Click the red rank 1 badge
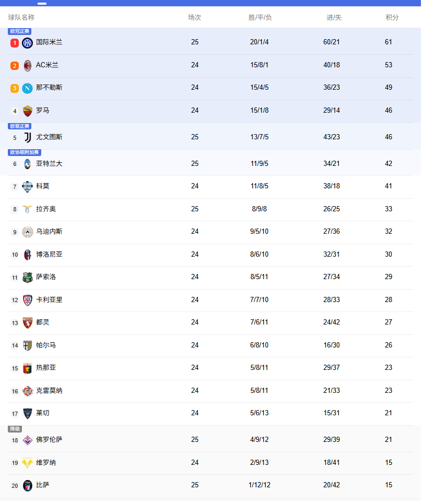Screen dimensions: 422x504 pos(15,43)
